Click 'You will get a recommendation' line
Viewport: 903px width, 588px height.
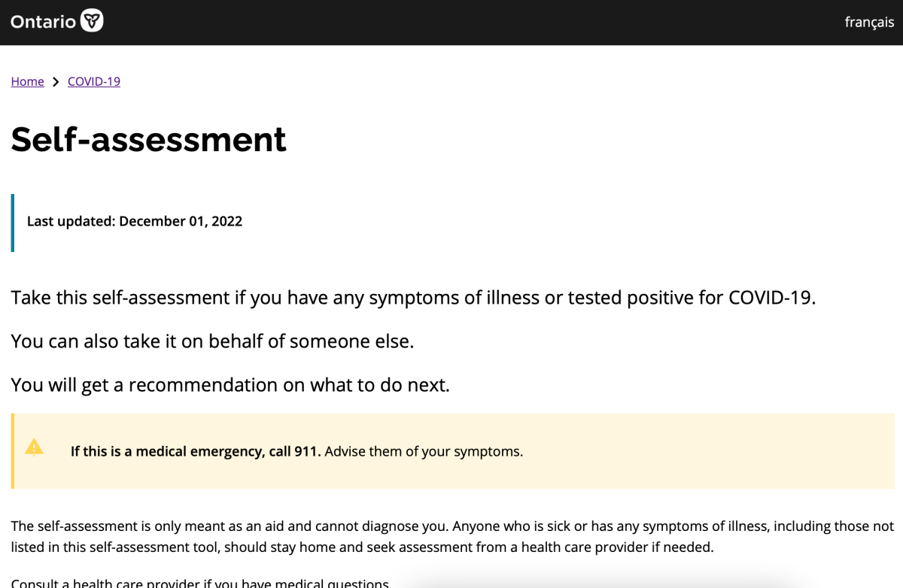(230, 385)
